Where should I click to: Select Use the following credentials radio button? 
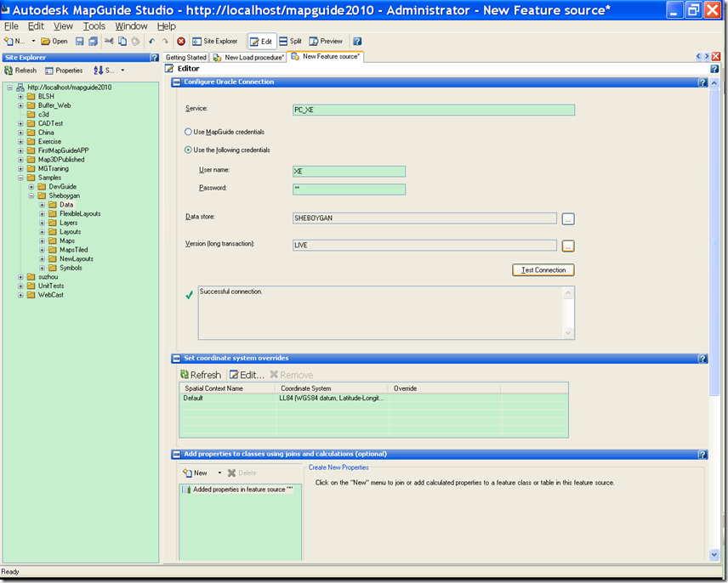pos(188,150)
